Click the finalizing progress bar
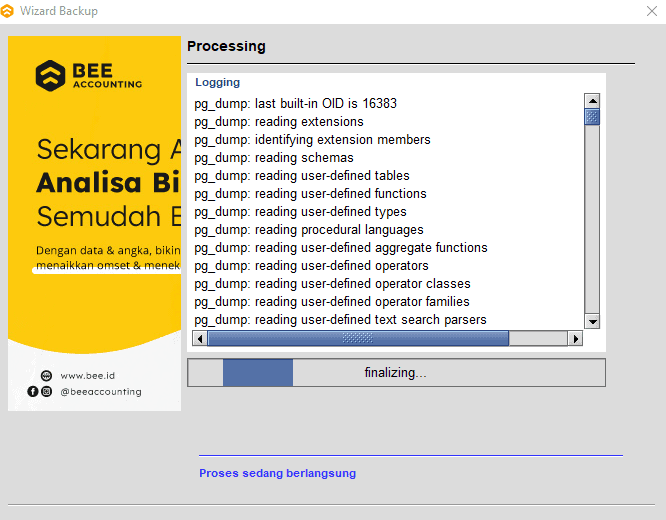The height and width of the screenshot is (520, 666). (x=396, y=373)
